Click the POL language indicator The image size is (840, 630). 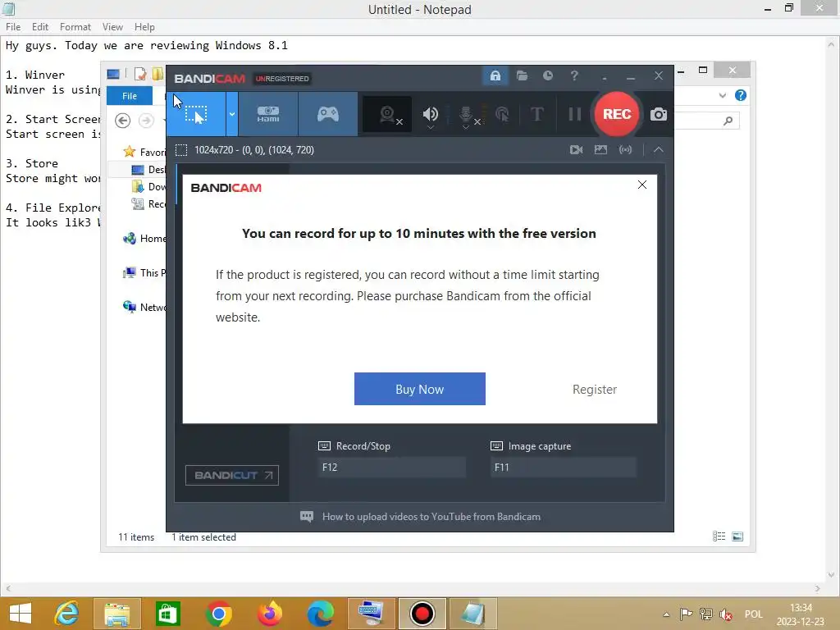point(753,614)
